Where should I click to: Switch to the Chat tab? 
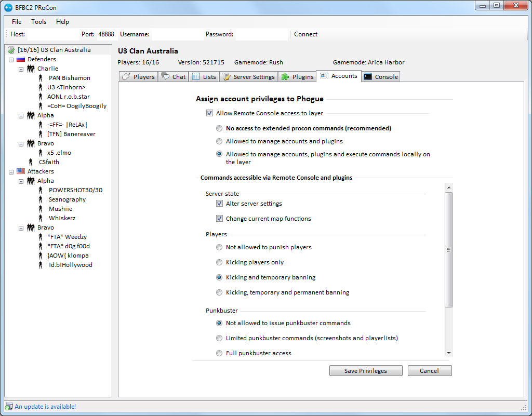(x=174, y=77)
